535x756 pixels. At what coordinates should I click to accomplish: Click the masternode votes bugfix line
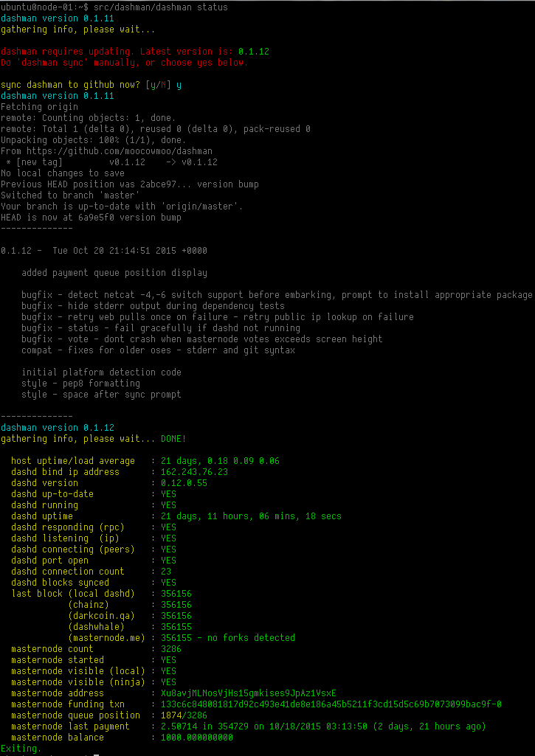[201, 339]
